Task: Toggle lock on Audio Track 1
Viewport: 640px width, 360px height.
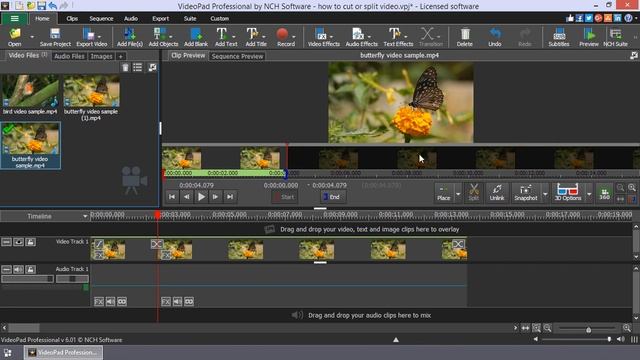Action: click(31, 269)
